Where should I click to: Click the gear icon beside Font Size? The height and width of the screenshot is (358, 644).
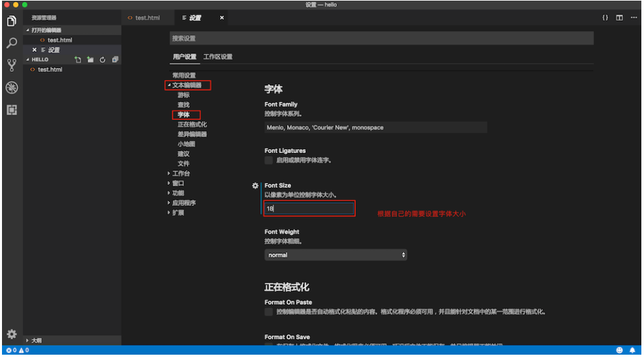(x=255, y=186)
